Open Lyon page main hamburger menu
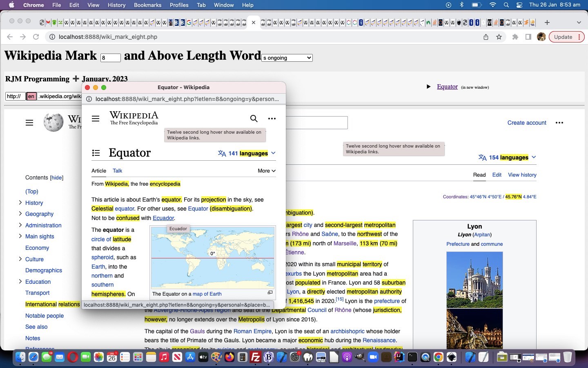This screenshot has width=588, height=368. coord(29,123)
